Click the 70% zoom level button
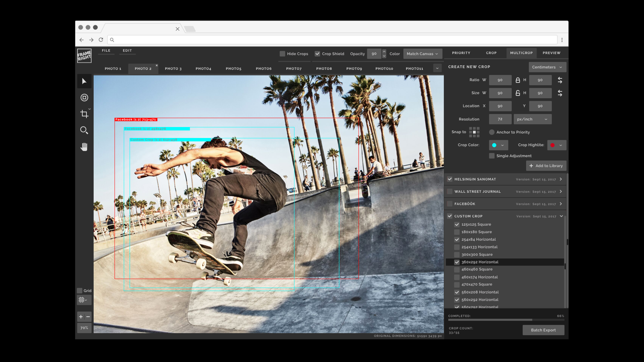The height and width of the screenshot is (362, 644). tap(84, 328)
